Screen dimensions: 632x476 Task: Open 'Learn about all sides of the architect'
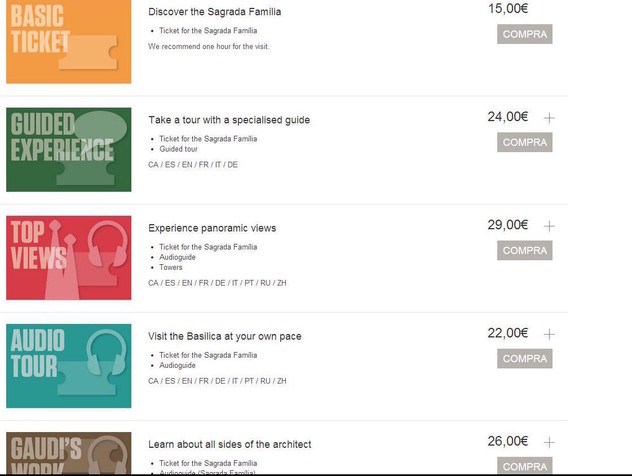(x=230, y=444)
